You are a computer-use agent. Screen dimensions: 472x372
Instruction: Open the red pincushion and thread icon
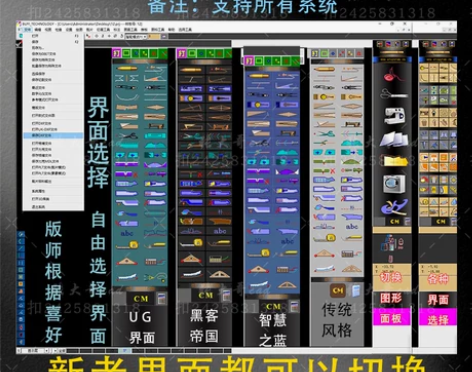point(393,75)
